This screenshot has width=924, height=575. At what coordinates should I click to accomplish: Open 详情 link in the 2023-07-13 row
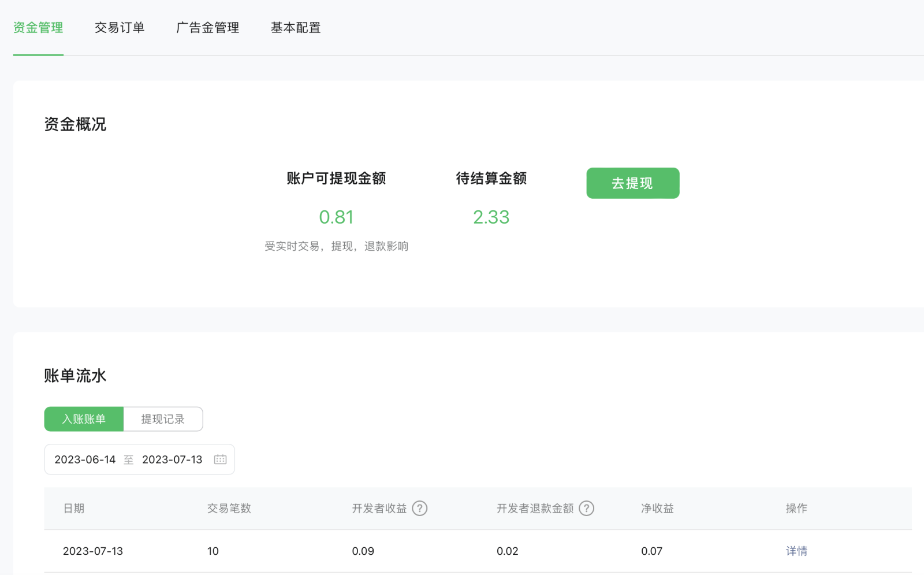[x=796, y=551]
